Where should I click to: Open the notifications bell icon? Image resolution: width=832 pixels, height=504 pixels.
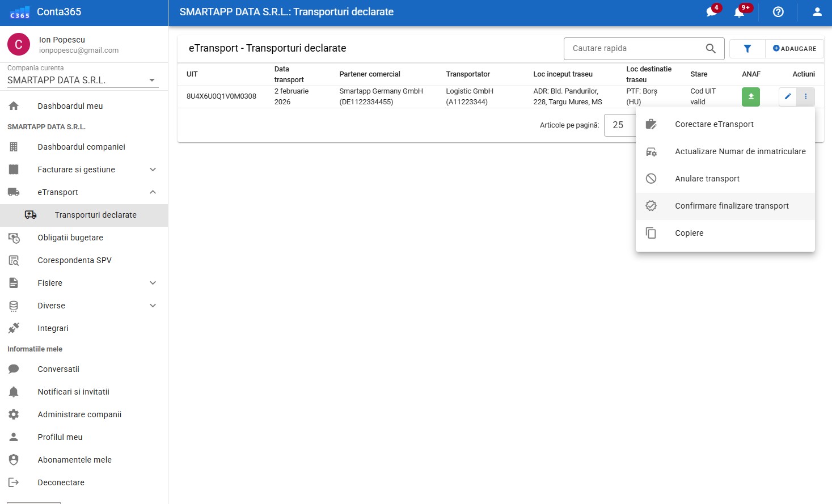coord(739,12)
